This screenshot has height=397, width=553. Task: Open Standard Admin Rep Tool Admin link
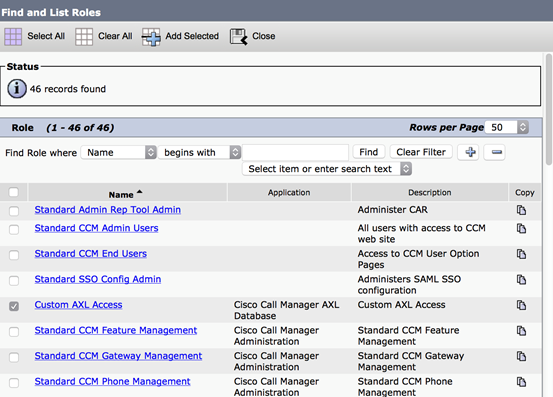(108, 210)
